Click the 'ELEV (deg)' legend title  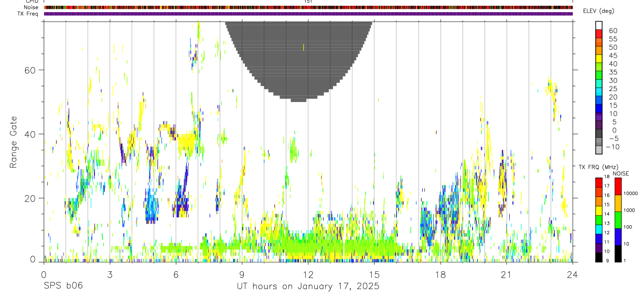pos(599,12)
